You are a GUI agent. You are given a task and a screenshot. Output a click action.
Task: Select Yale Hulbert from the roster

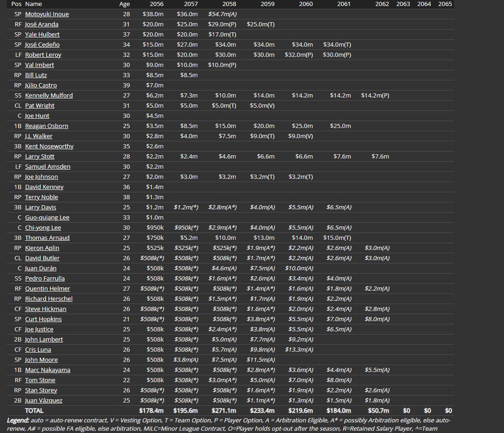point(42,35)
